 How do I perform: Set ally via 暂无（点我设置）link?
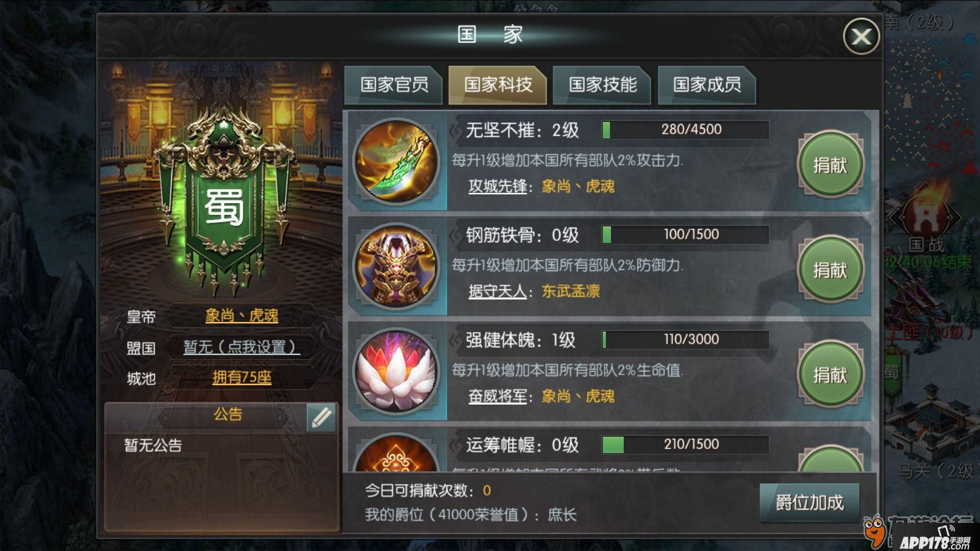[241, 347]
